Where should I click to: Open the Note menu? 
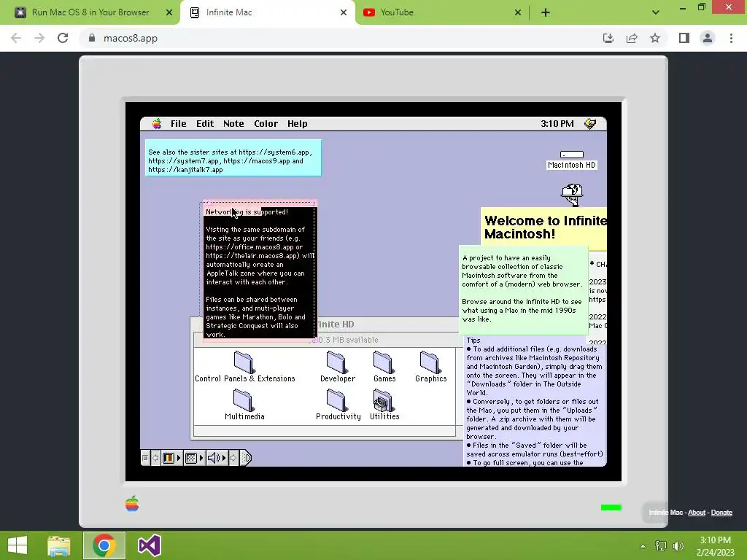[233, 124]
